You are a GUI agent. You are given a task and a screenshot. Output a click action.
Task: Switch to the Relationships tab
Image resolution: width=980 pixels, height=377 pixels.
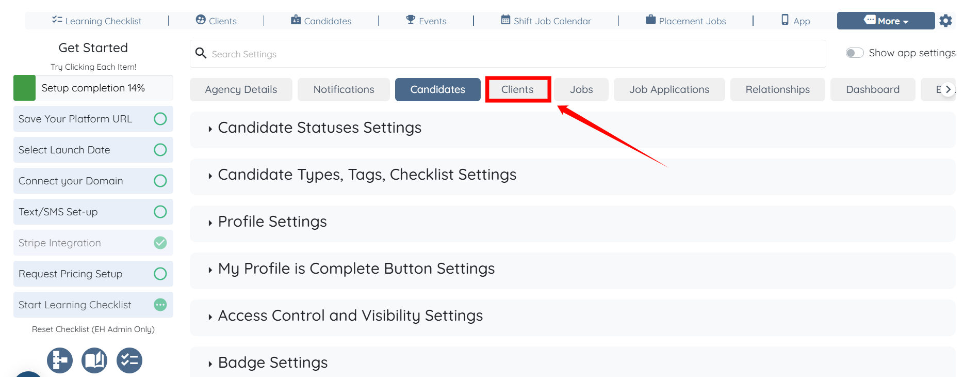778,89
